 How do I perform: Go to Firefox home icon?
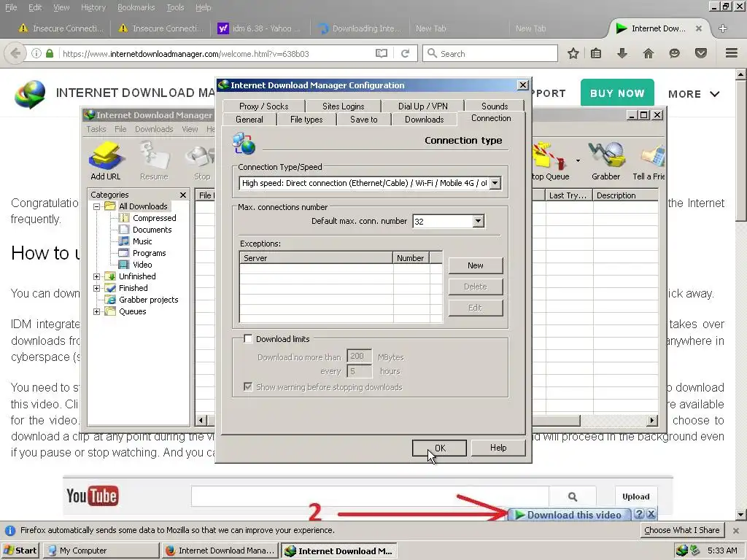coord(649,53)
